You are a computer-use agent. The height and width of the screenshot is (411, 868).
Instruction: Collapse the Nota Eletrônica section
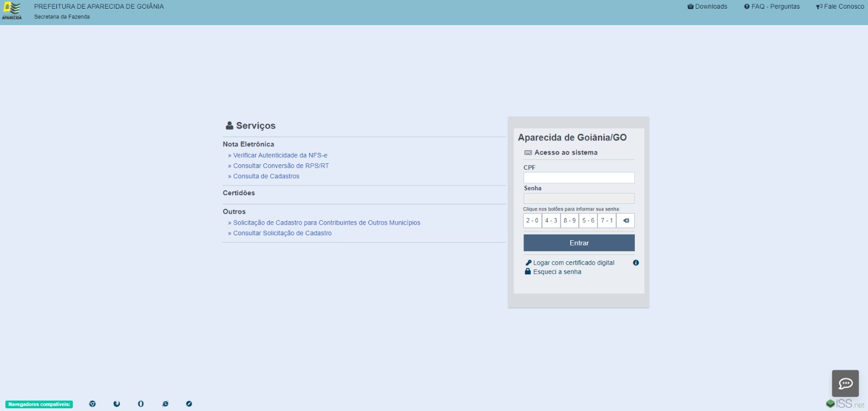pyautogui.click(x=248, y=144)
